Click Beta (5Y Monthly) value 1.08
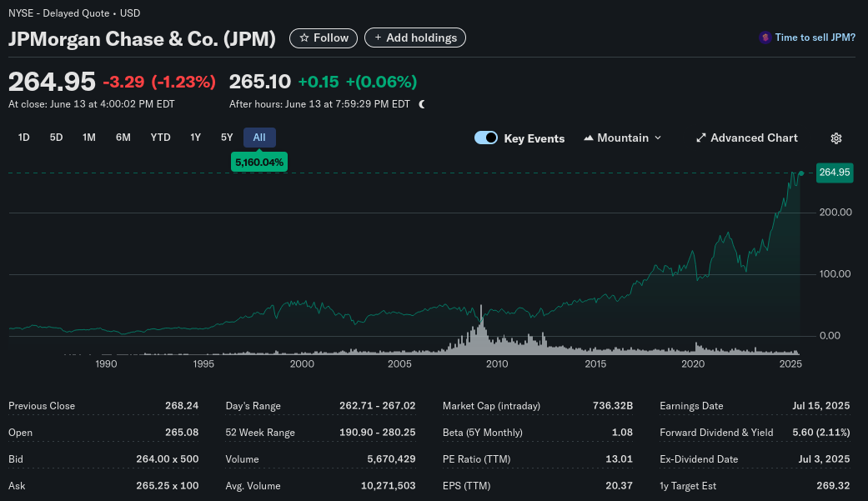 pyautogui.click(x=622, y=433)
